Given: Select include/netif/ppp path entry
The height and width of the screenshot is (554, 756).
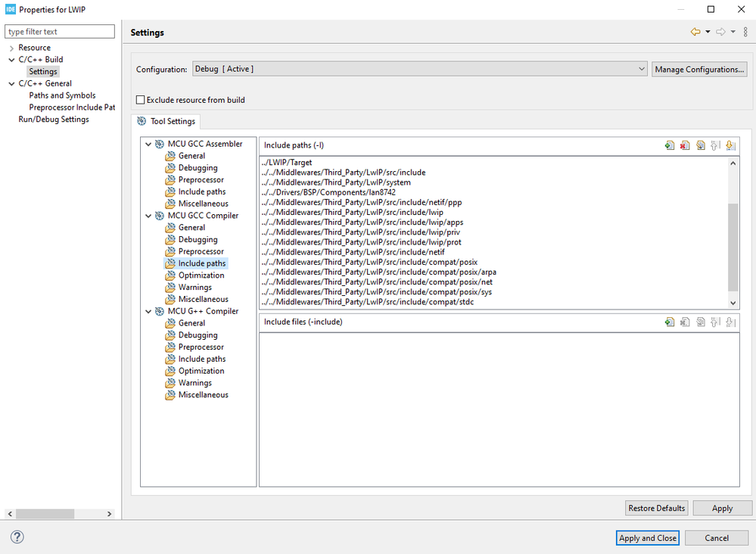Looking at the screenshot, I should pyautogui.click(x=362, y=202).
